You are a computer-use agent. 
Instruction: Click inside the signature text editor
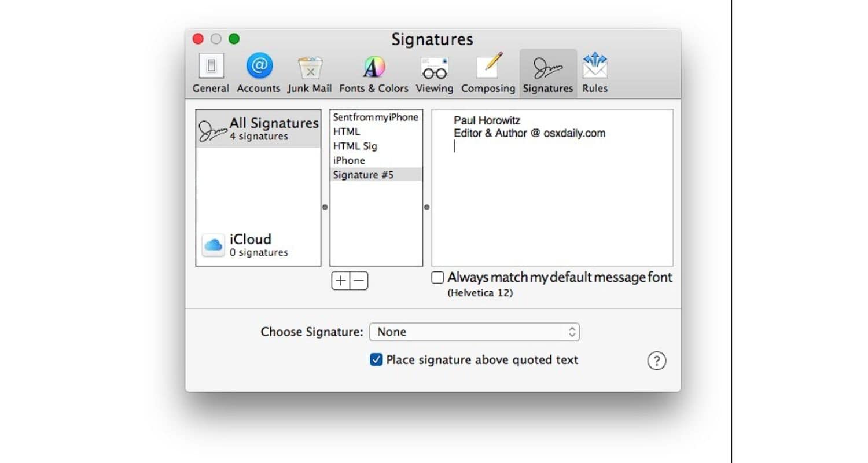coord(552,188)
